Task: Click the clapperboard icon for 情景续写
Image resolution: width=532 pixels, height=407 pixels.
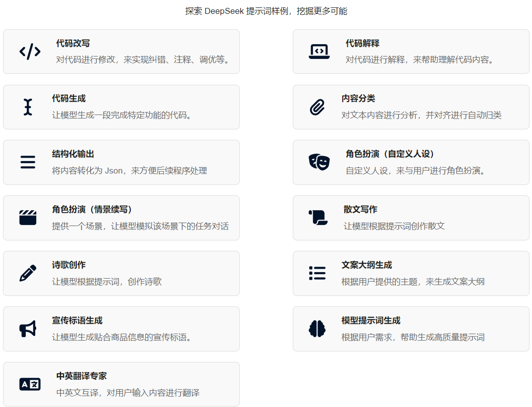Action: point(28,218)
